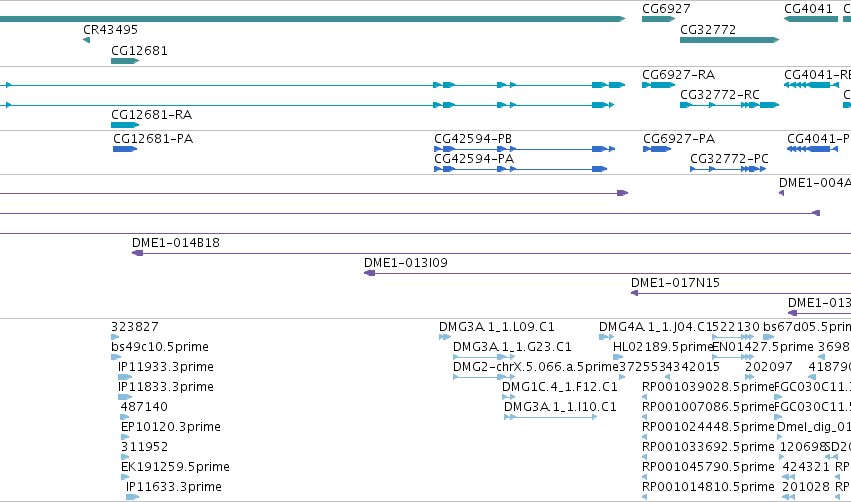The image size is (851, 502).
Task: Select the CG42594-PA coding feature label
Action: pyautogui.click(x=474, y=159)
